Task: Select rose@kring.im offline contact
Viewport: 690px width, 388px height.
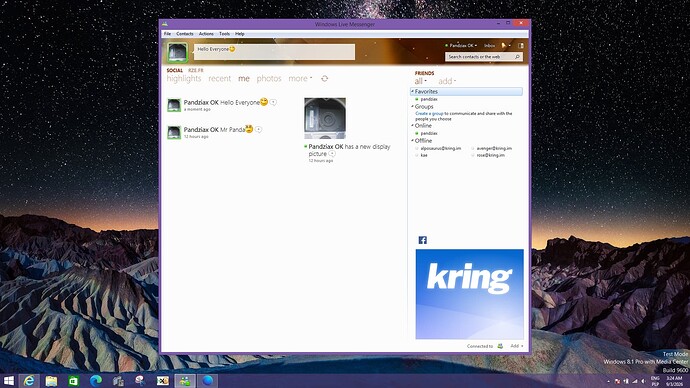Action: coord(490,155)
